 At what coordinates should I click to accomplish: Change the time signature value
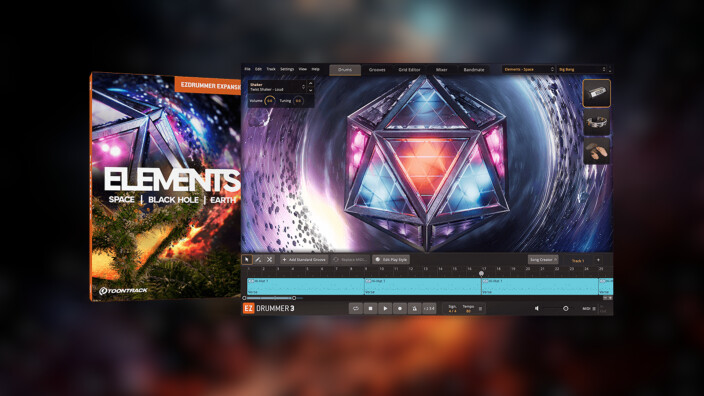point(452,311)
